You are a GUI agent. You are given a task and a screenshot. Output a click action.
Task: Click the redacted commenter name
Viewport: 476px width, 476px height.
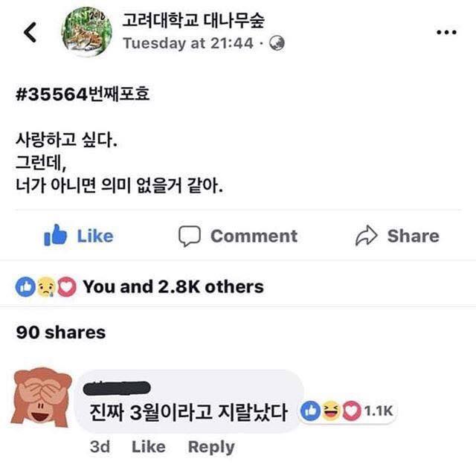point(120,387)
